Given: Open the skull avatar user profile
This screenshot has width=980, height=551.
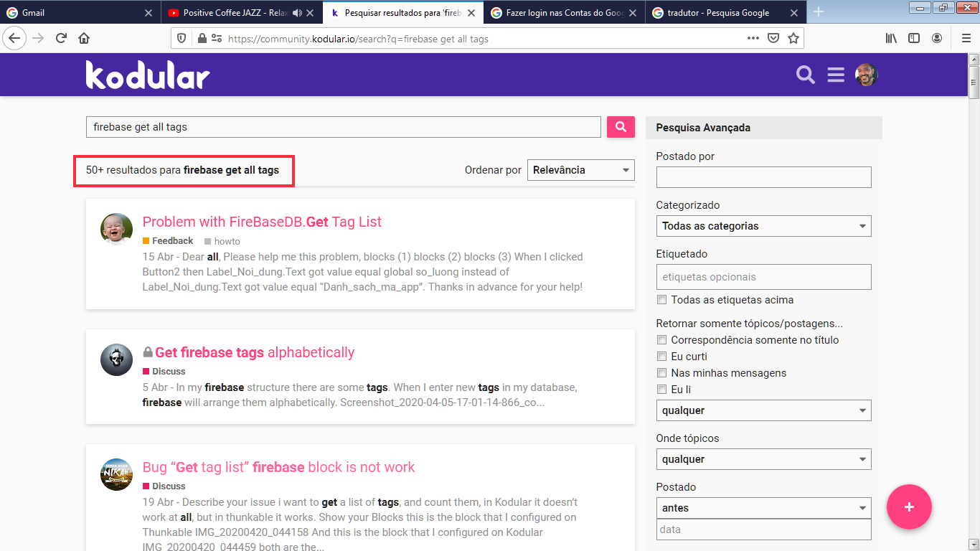Looking at the screenshot, I should tap(116, 359).
